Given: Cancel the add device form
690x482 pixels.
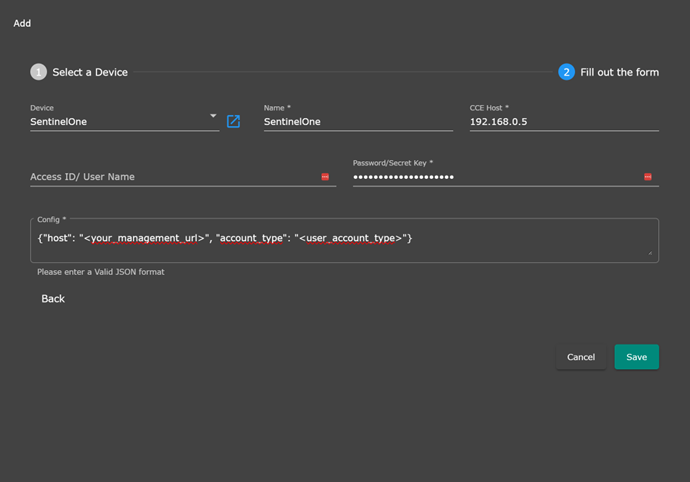Looking at the screenshot, I should pyautogui.click(x=581, y=357).
